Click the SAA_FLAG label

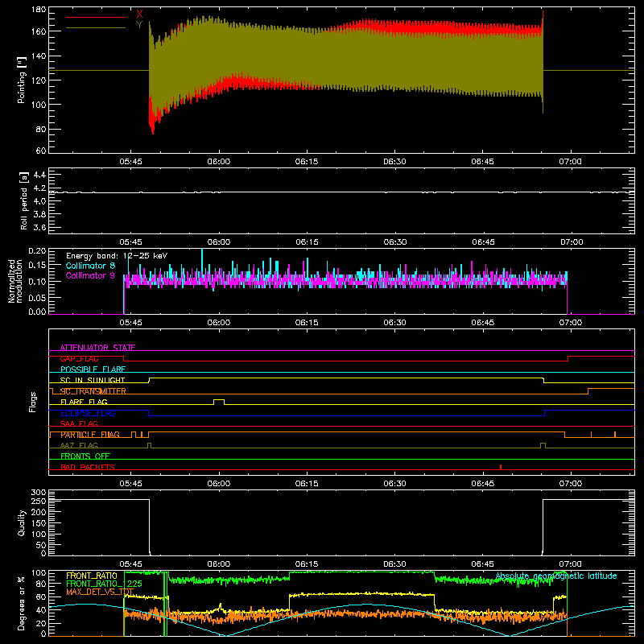(79, 423)
